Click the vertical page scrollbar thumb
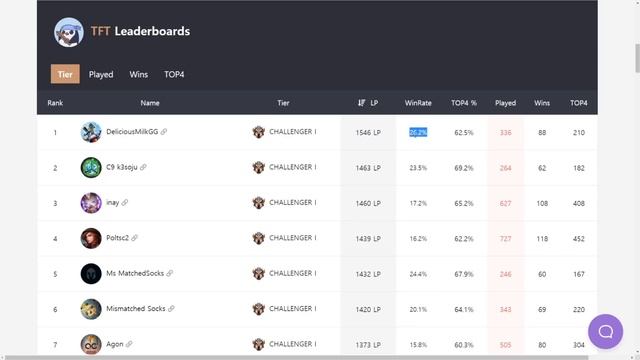This screenshot has width=640, height=360. point(637,58)
